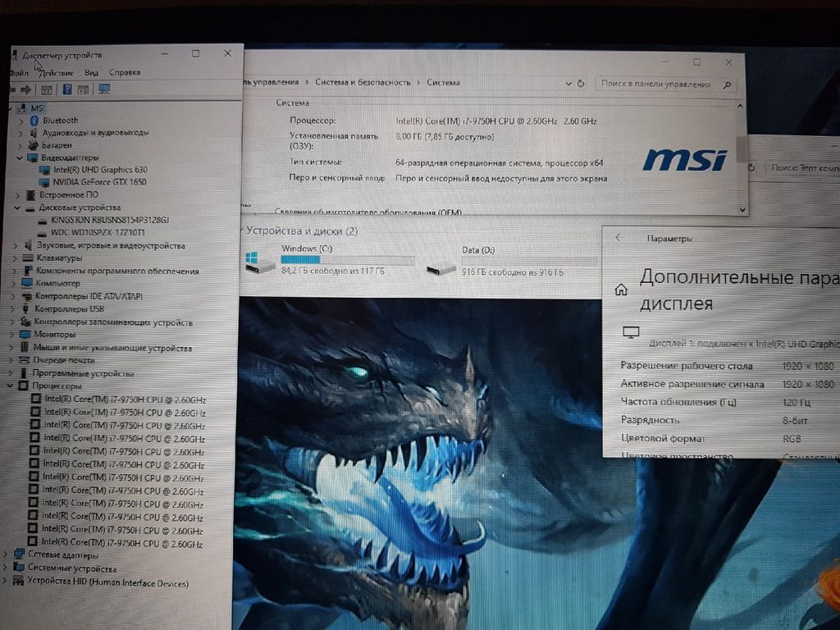Open the Справка menu
The width and height of the screenshot is (840, 630).
pyautogui.click(x=125, y=72)
